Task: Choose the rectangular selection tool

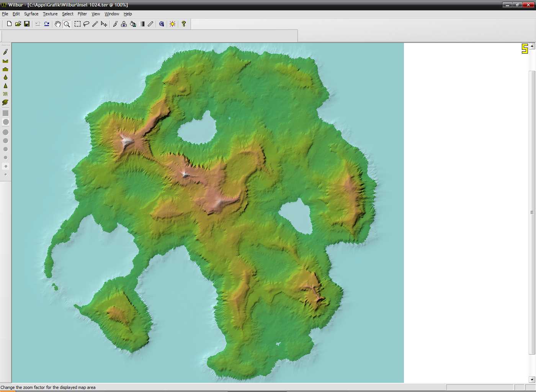Action: point(77,24)
